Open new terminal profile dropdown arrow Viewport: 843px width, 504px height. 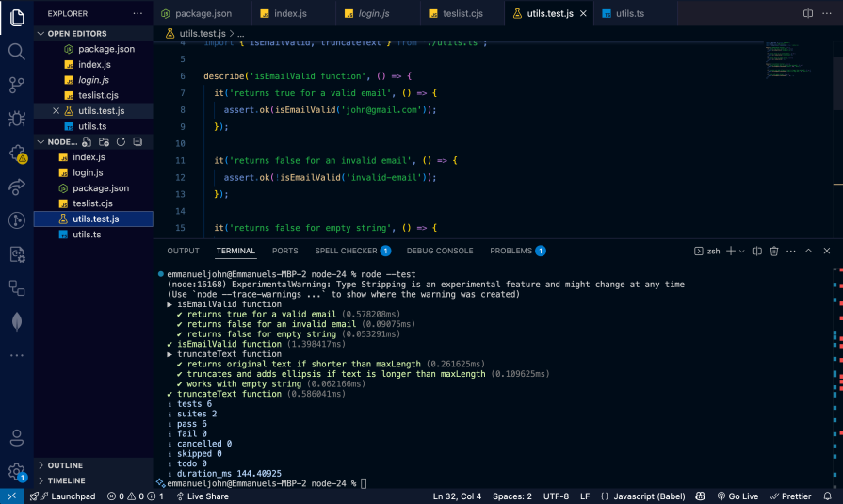742,251
